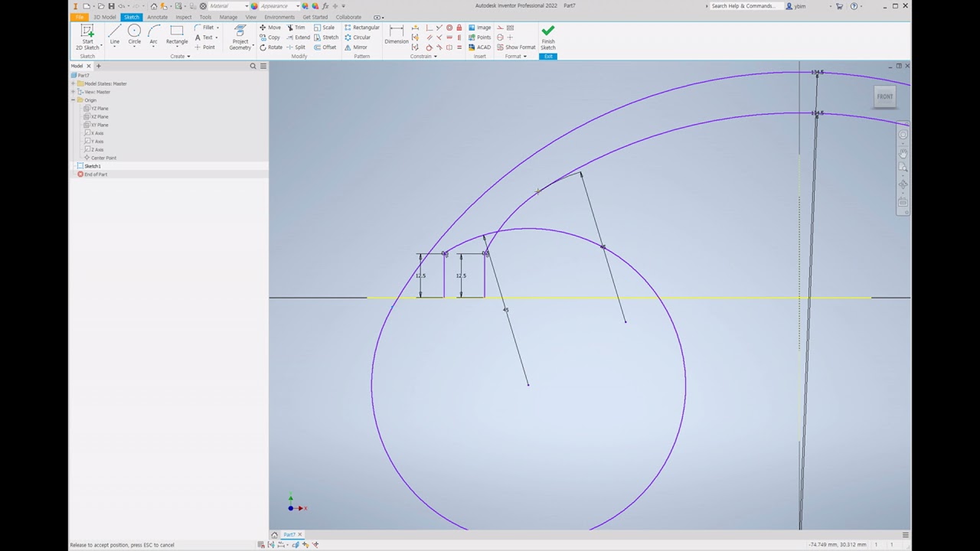Click the FRONT face of ViewCube

[885, 96]
